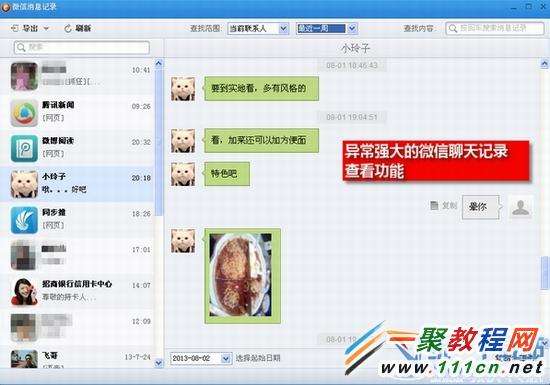Select the blurred contact at 12:09
The width and height of the screenshot is (550, 385).
coord(77,327)
